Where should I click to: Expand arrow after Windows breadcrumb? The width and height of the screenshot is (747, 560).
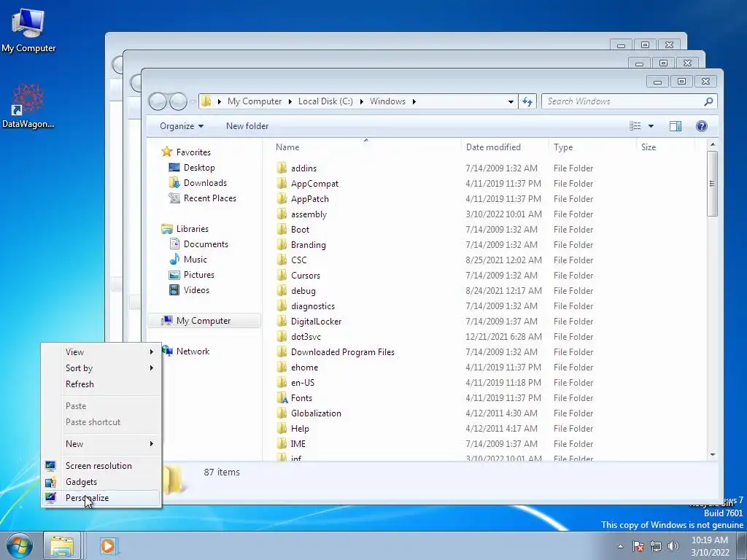click(414, 101)
